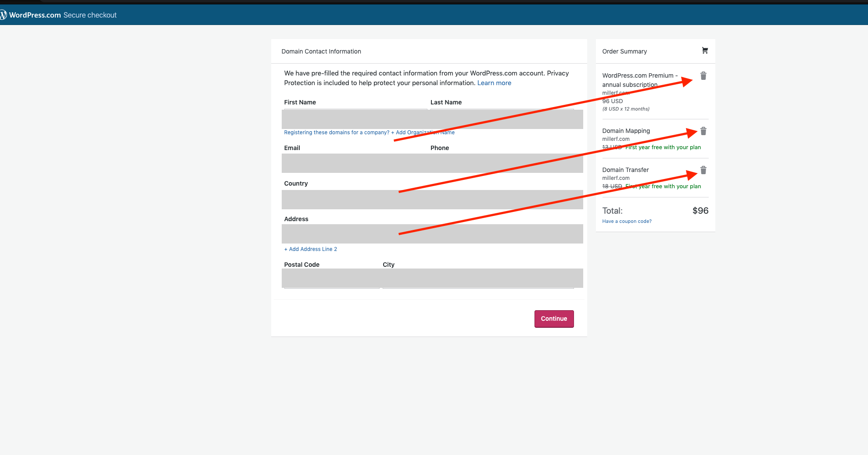The width and height of the screenshot is (868, 455).
Task: Click Add Address Line 2 link
Action: tap(311, 249)
